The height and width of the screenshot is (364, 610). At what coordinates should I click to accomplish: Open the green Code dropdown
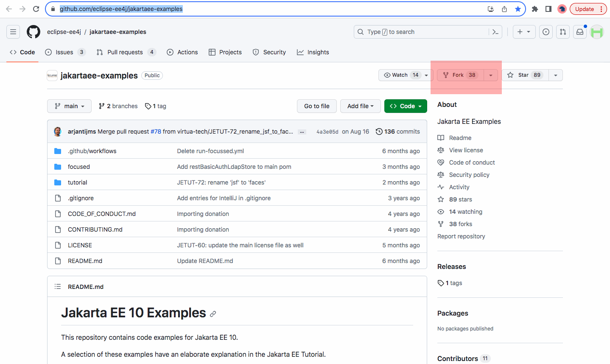coord(406,106)
